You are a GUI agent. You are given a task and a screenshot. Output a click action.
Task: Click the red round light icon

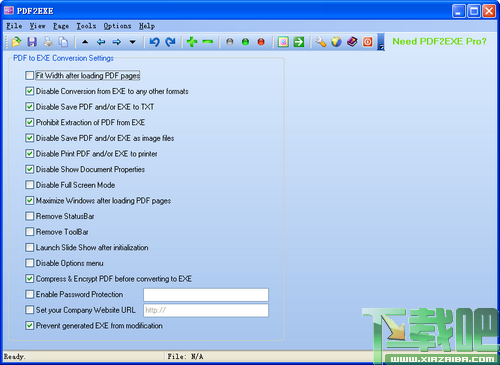[261, 42]
